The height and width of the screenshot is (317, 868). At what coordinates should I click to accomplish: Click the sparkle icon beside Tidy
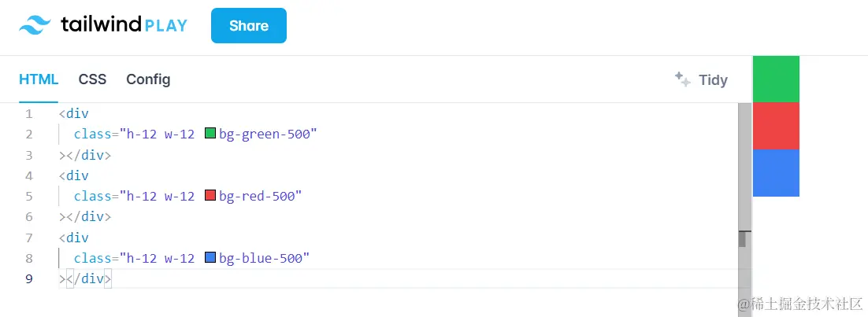click(x=682, y=79)
